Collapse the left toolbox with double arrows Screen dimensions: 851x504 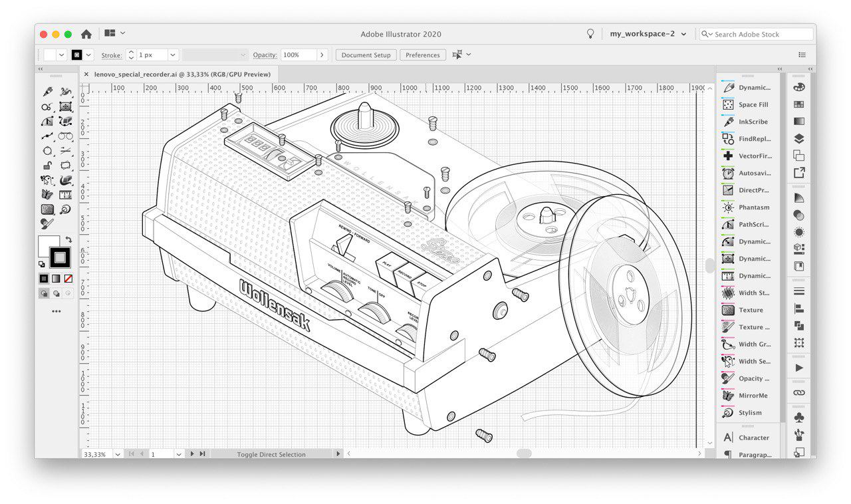pos(41,69)
